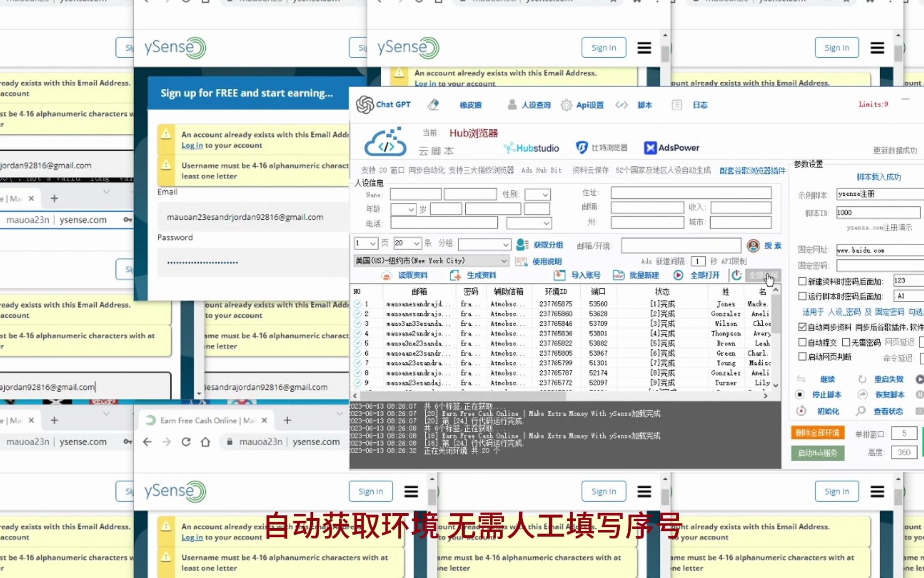Click the 生成资料 generate-data icon

[456, 275]
